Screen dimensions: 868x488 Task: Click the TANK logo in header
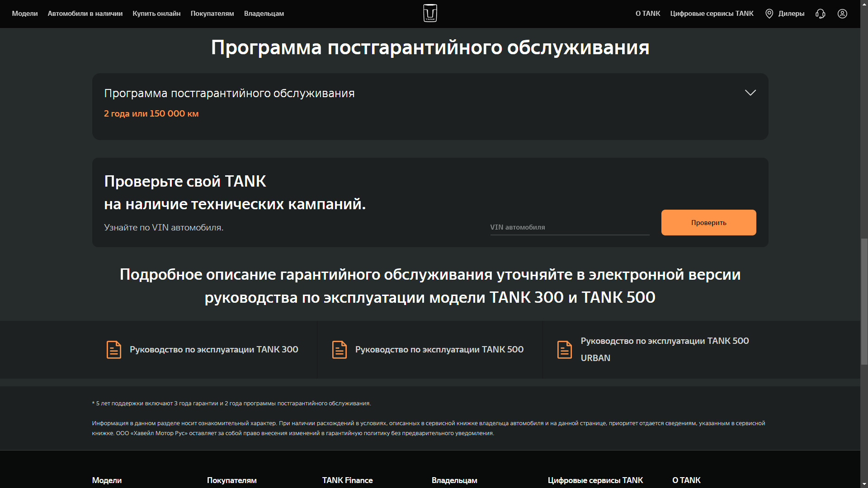430,13
